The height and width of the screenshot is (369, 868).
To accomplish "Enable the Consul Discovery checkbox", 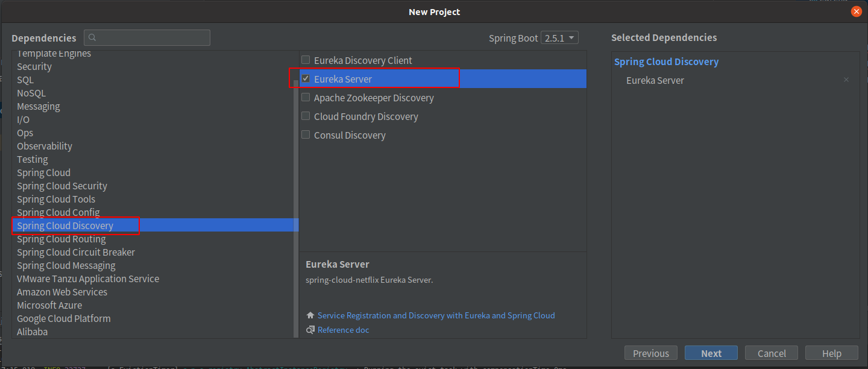I will click(306, 135).
